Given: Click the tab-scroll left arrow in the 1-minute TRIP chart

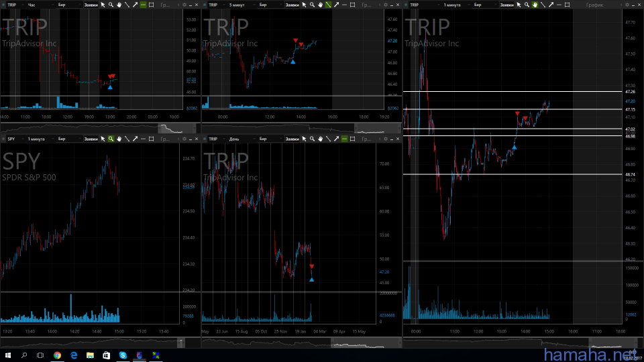Looking at the screenshot, I should 621,5.
